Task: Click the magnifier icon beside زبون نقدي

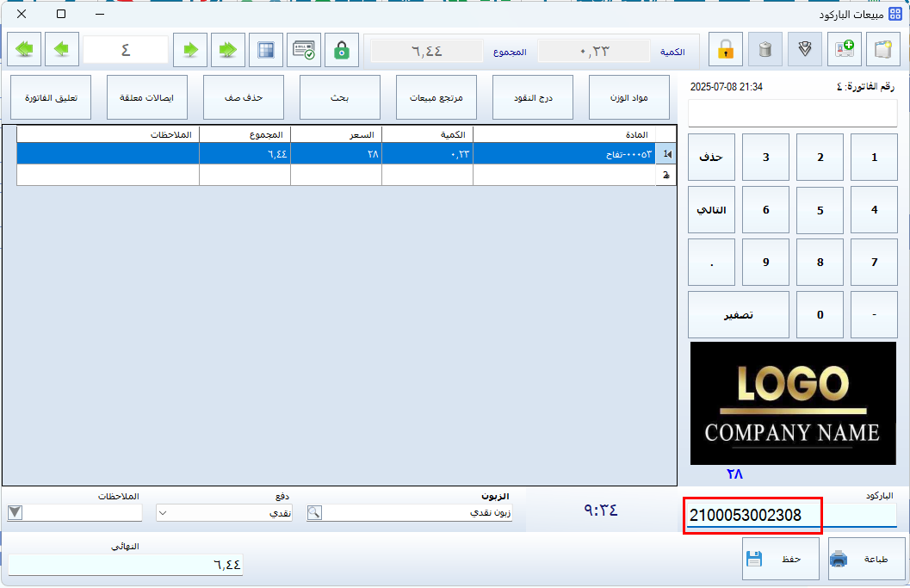Action: coord(314,512)
